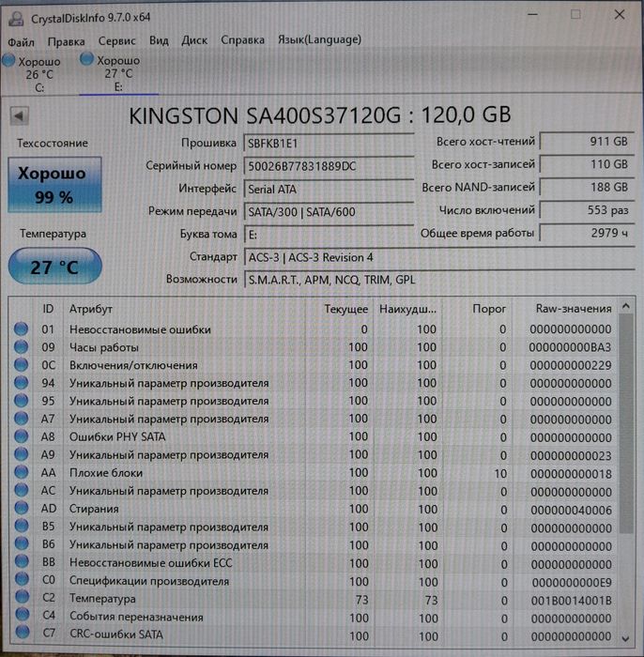Click the previous disk arrow button

click(20, 115)
